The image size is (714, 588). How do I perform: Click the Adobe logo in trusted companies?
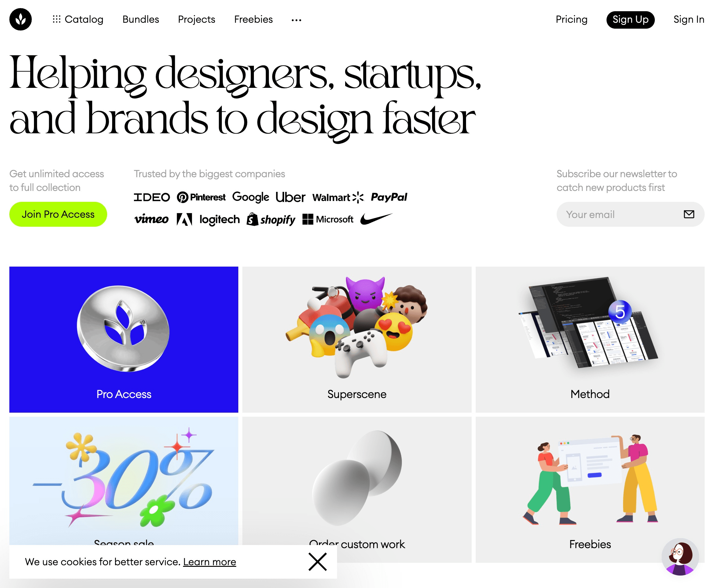(x=183, y=219)
